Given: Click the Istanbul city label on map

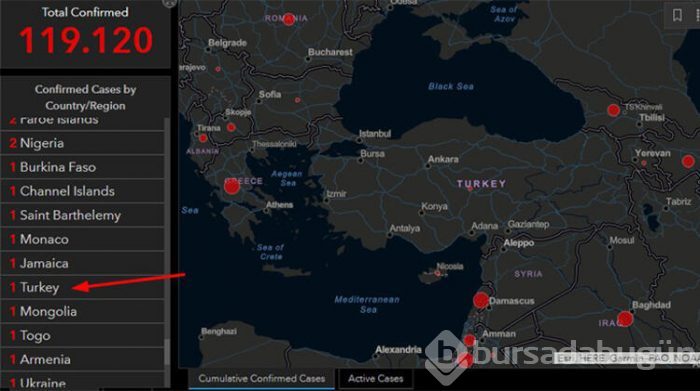Looking at the screenshot, I should (375, 133).
